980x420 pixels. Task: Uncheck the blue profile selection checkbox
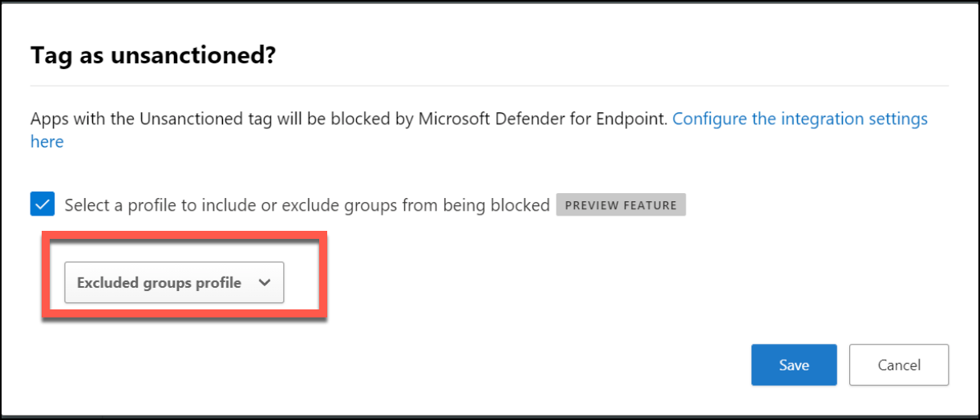pos(43,204)
